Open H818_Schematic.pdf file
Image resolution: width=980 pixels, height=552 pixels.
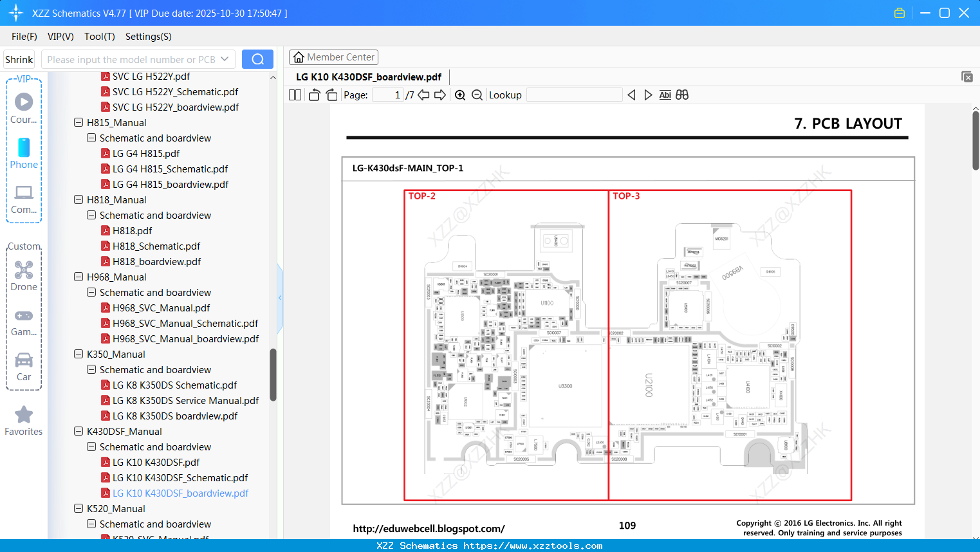tap(156, 246)
